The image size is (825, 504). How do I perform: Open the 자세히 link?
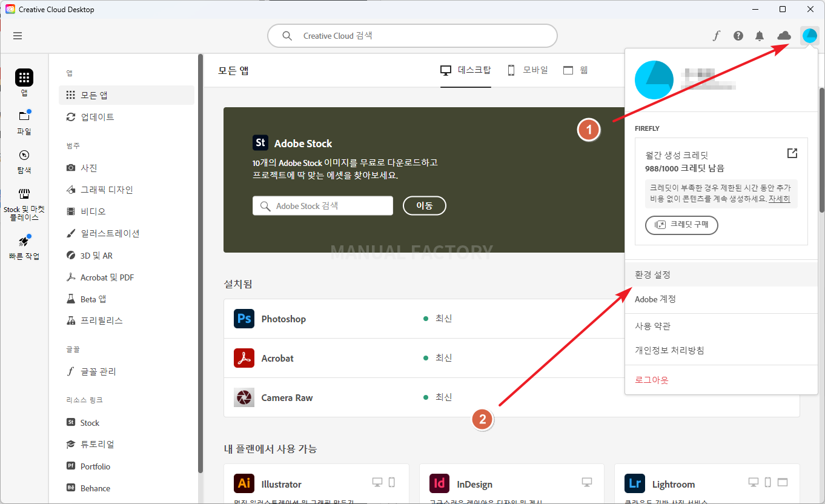pyautogui.click(x=779, y=199)
